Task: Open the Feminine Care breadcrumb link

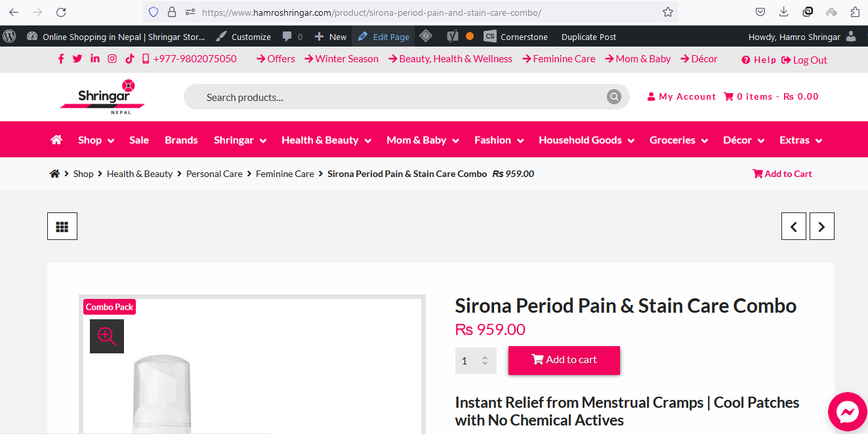Action: click(x=285, y=174)
